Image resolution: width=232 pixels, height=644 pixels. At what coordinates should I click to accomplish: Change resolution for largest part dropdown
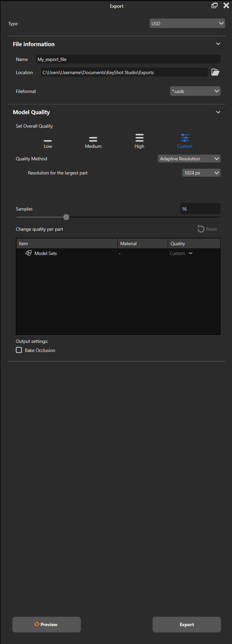coord(201,173)
